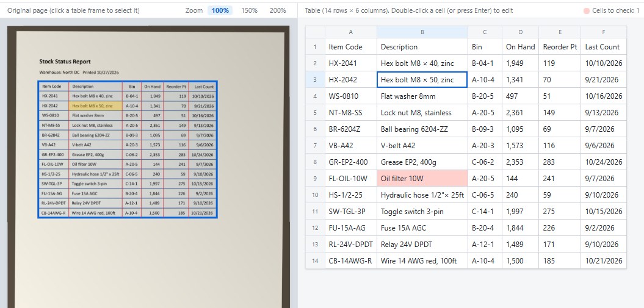This screenshot has height=308, width=644.
Task: Select Last Count cell 10/21/2026
Action: pos(604,260)
